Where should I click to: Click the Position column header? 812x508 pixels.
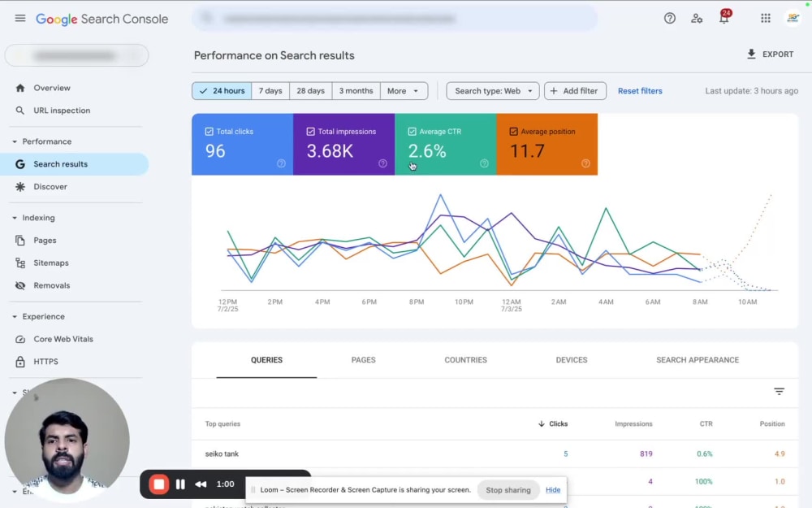pyautogui.click(x=772, y=424)
